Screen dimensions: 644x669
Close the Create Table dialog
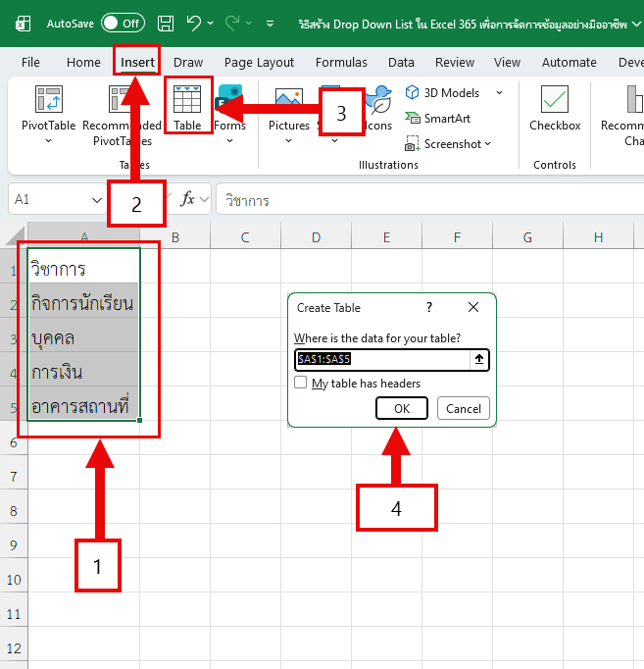473,307
